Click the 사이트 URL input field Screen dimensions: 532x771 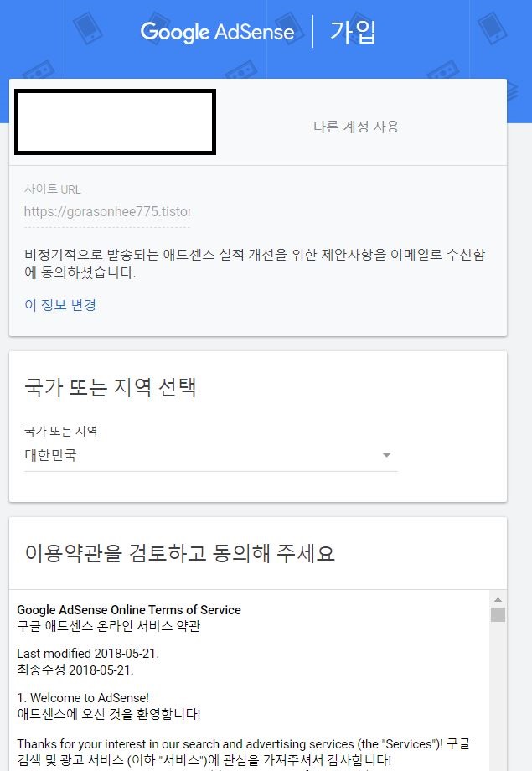coord(107,212)
